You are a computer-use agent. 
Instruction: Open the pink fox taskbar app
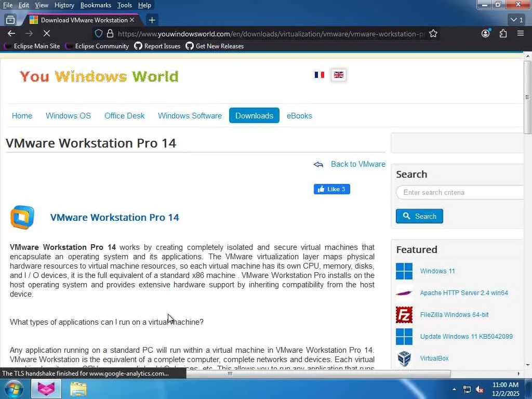point(46,389)
